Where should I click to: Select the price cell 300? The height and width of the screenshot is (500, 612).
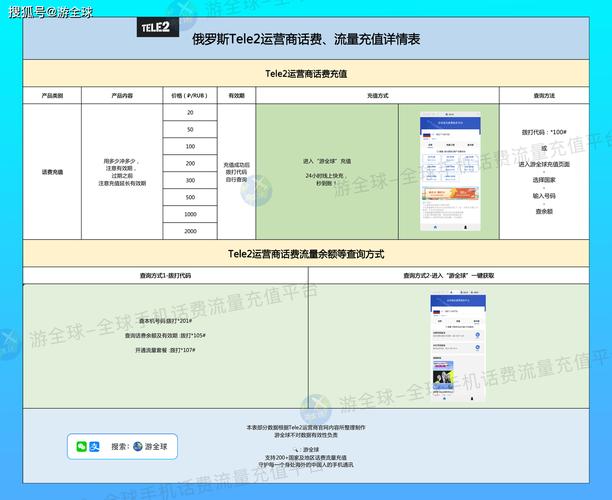[x=190, y=180]
